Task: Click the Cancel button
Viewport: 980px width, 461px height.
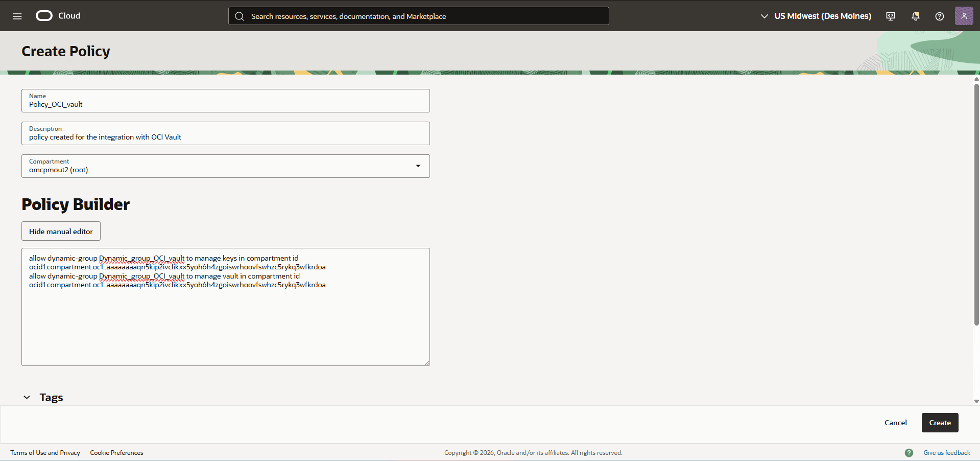Action: [896, 423]
